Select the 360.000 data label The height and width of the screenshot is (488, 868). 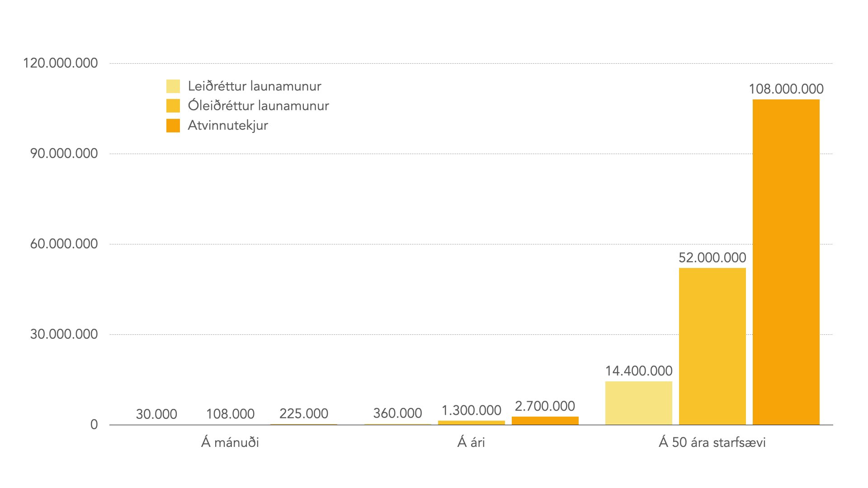pos(397,413)
